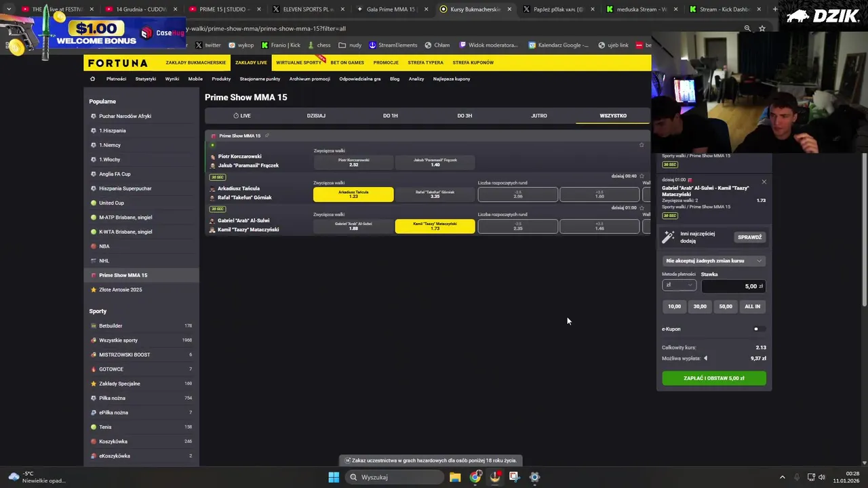Screen dimensions: 868x488
Task: Open Betbuilder sports section
Action: point(141,325)
